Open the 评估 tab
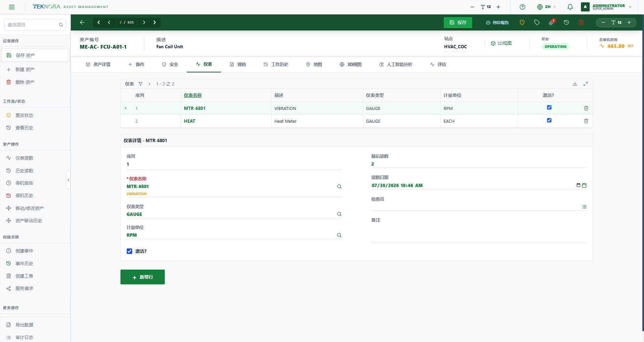The width and height of the screenshot is (644, 342). pyautogui.click(x=438, y=64)
